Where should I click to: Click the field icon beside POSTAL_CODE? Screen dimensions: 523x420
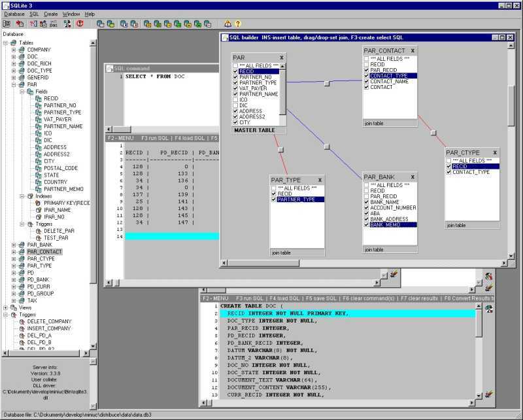pyautogui.click(x=39, y=168)
